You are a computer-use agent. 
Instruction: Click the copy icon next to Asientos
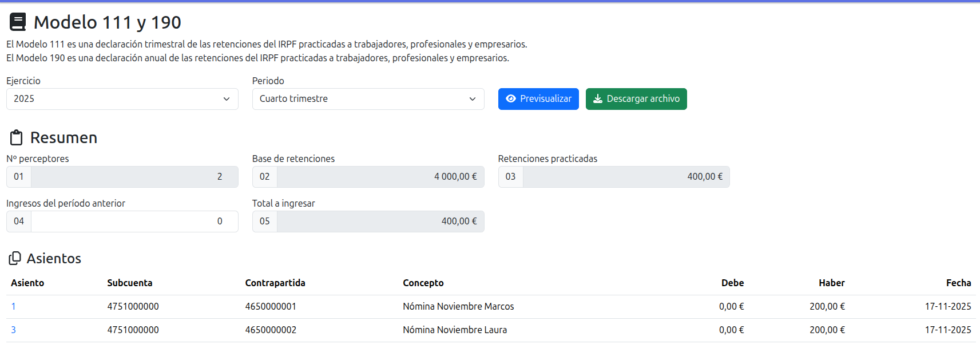click(15, 259)
